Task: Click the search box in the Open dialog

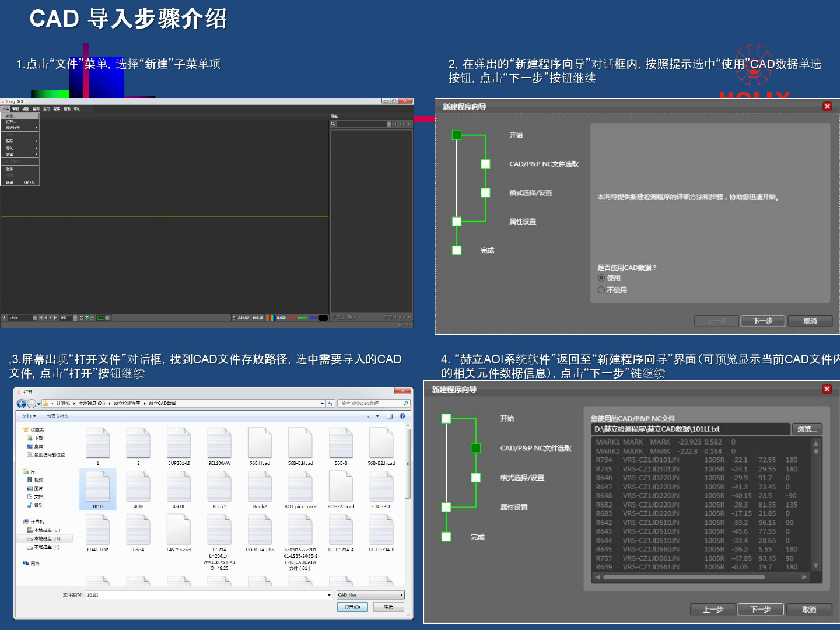Action: pyautogui.click(x=374, y=403)
